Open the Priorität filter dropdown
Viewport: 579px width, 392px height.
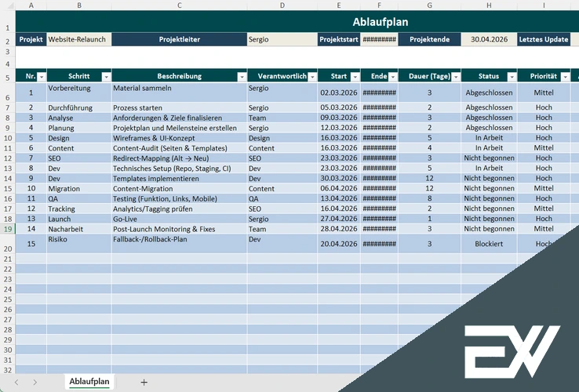(x=563, y=77)
